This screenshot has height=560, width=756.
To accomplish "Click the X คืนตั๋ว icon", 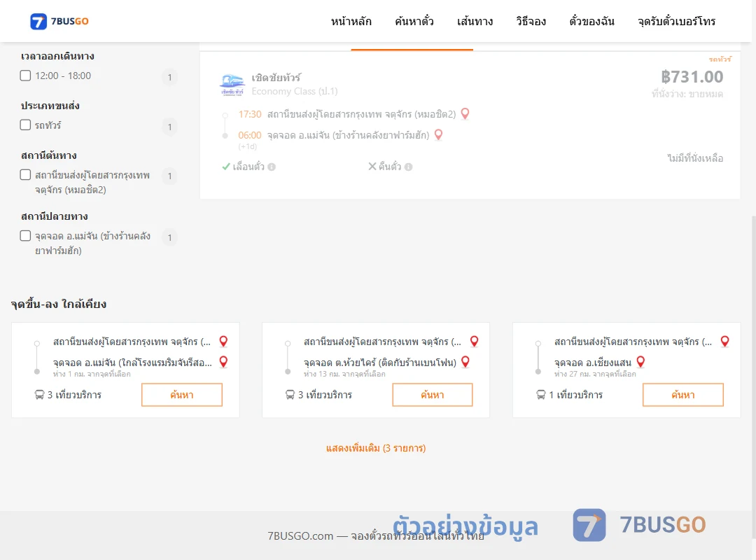I will click(x=372, y=167).
